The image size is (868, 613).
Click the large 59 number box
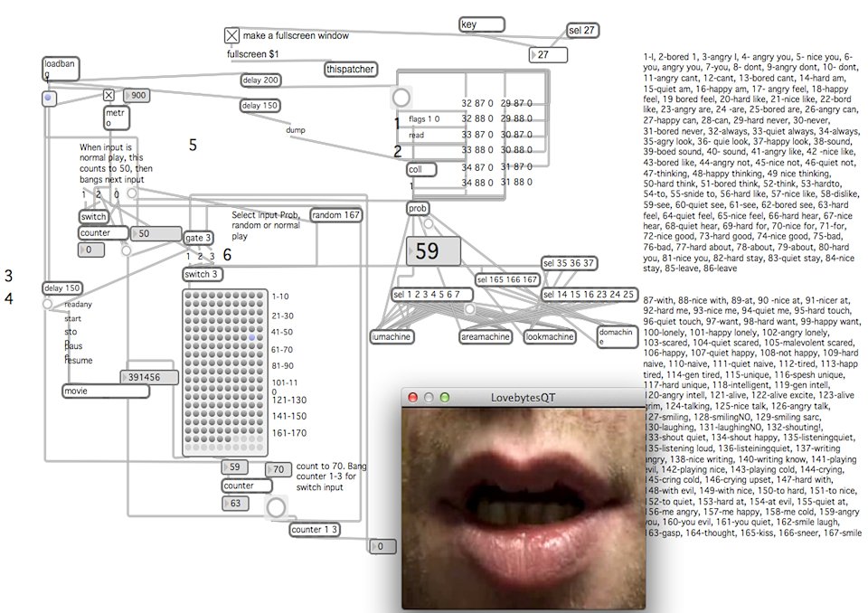[x=433, y=250]
